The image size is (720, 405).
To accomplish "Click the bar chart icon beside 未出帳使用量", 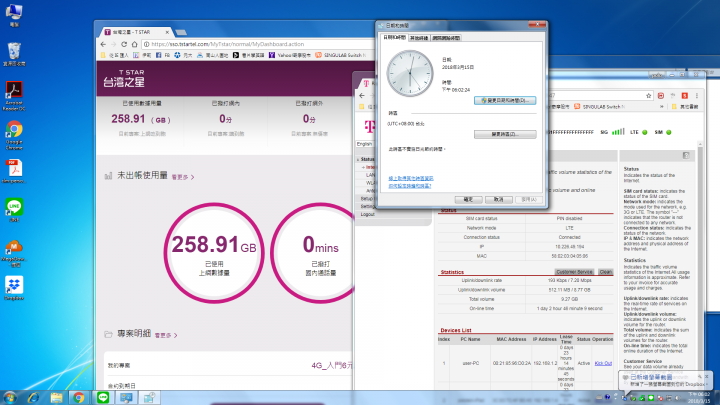I will (108, 176).
